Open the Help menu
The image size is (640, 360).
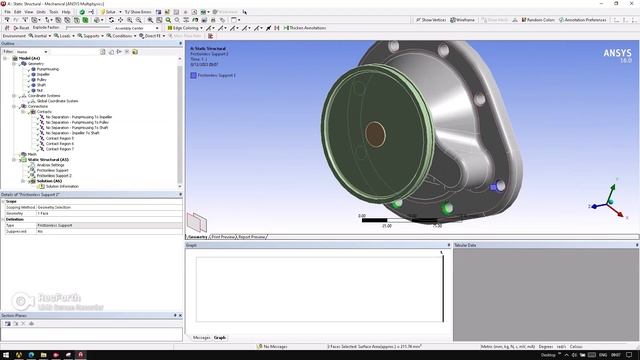(66, 12)
